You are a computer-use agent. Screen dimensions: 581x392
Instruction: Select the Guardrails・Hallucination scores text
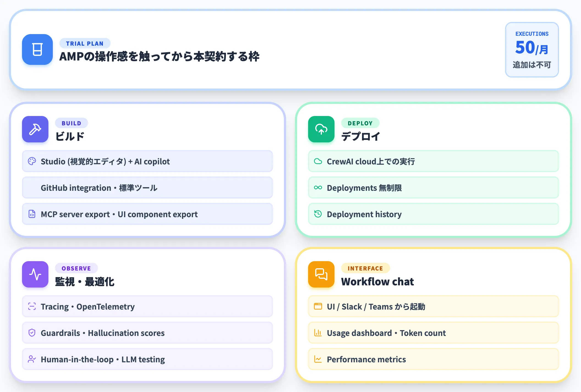(x=103, y=333)
